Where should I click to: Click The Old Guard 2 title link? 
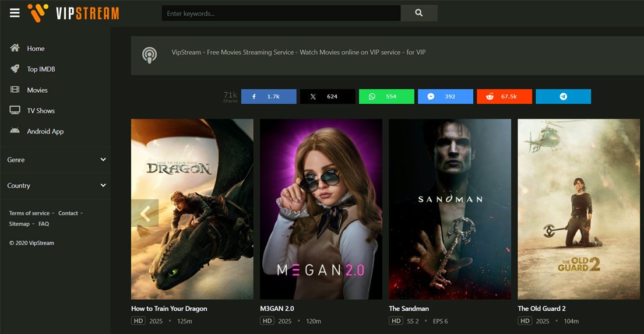[x=542, y=308]
